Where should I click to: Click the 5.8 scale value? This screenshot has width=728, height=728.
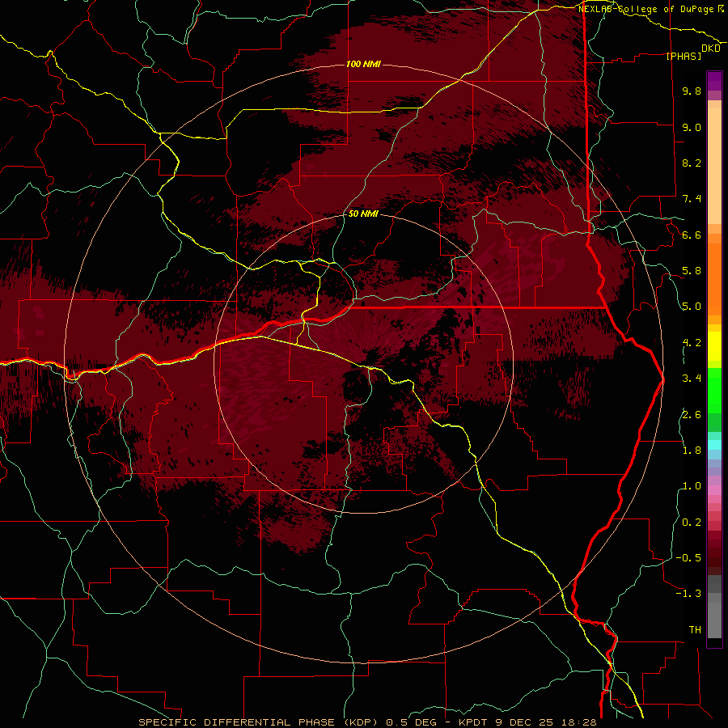click(x=692, y=271)
